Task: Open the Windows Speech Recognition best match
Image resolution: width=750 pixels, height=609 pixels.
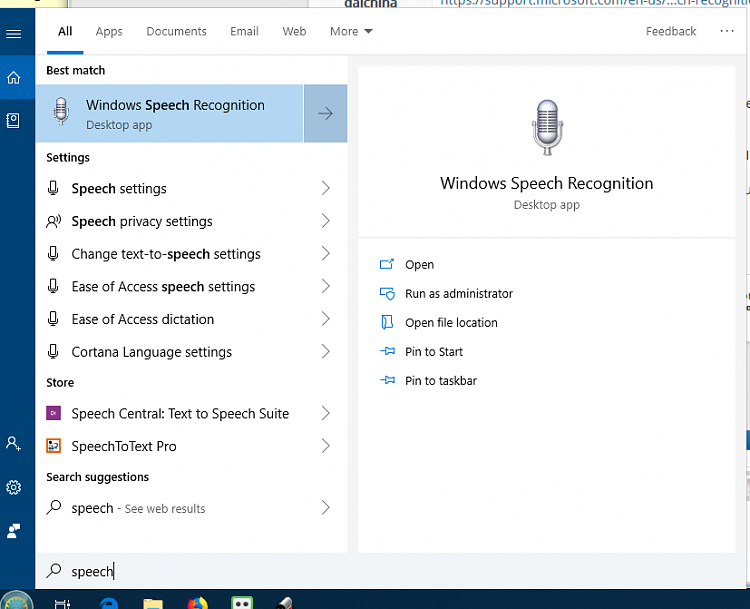Action: coord(170,113)
